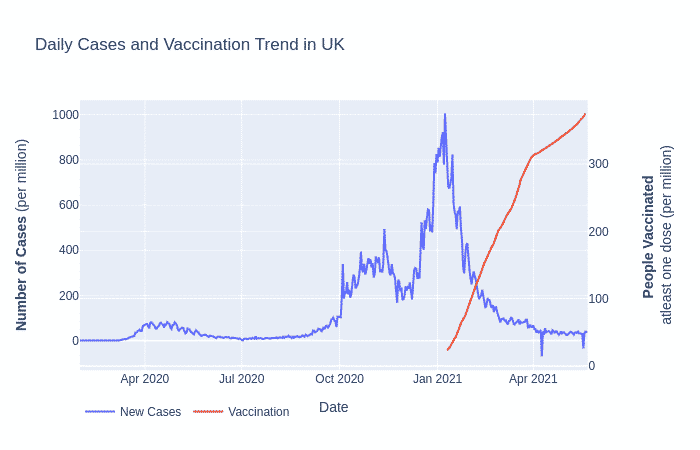
Task: Select the Date x-axis title
Action: pos(333,407)
